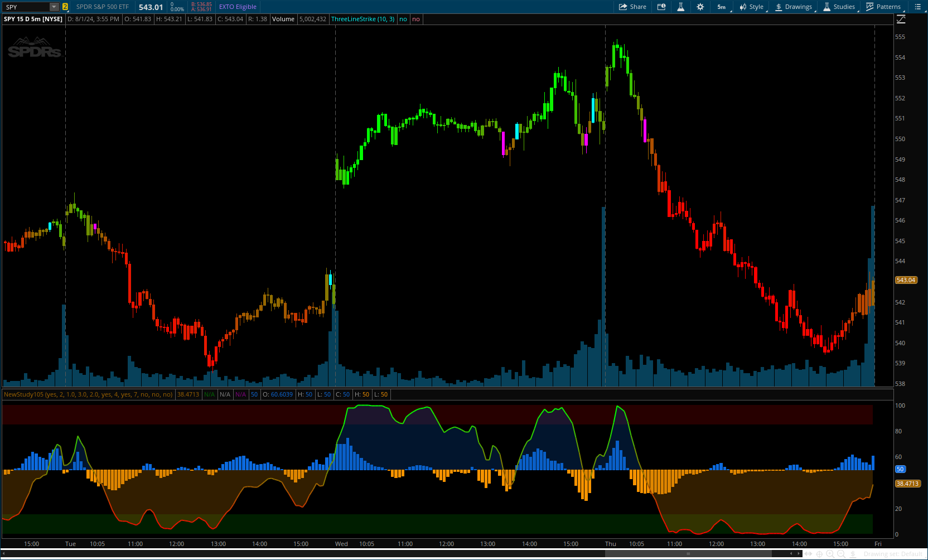Open the Style menu
Screen dimensions: 928x560
coord(752,7)
